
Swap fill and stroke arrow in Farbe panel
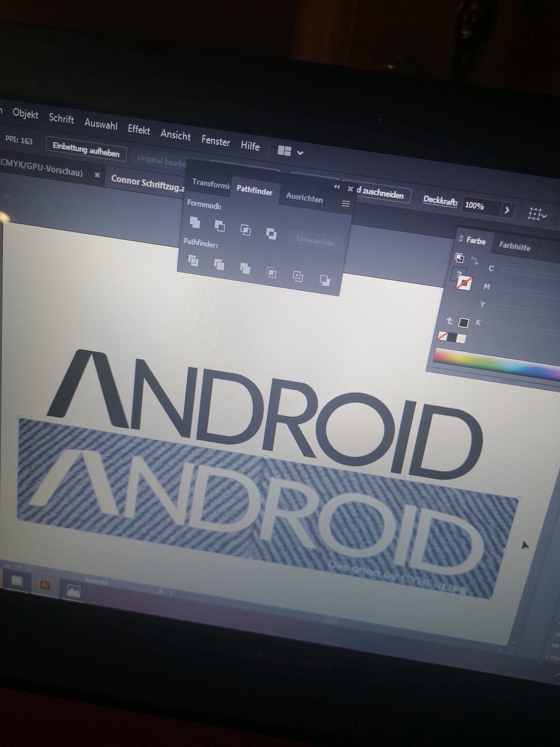[474, 260]
